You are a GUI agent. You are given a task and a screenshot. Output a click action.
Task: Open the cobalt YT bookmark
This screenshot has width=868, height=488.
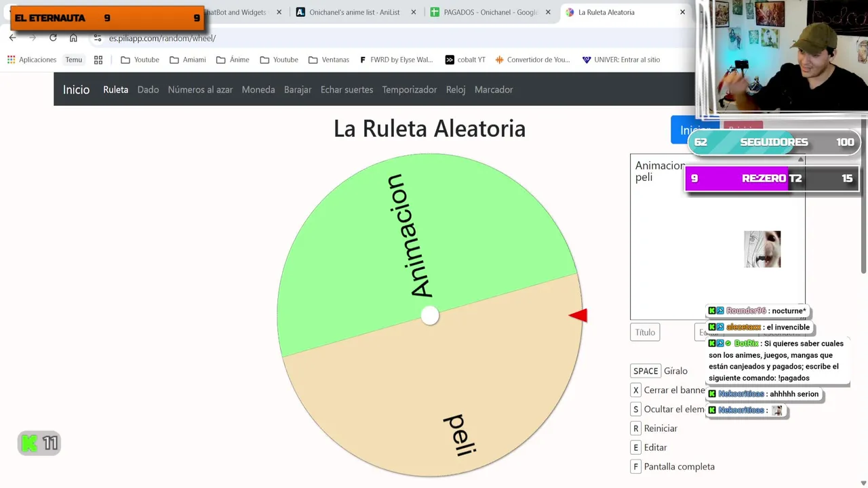465,60
